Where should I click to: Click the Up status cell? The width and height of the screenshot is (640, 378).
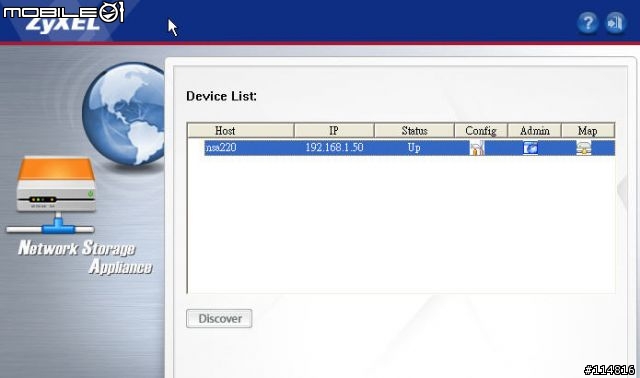(414, 147)
